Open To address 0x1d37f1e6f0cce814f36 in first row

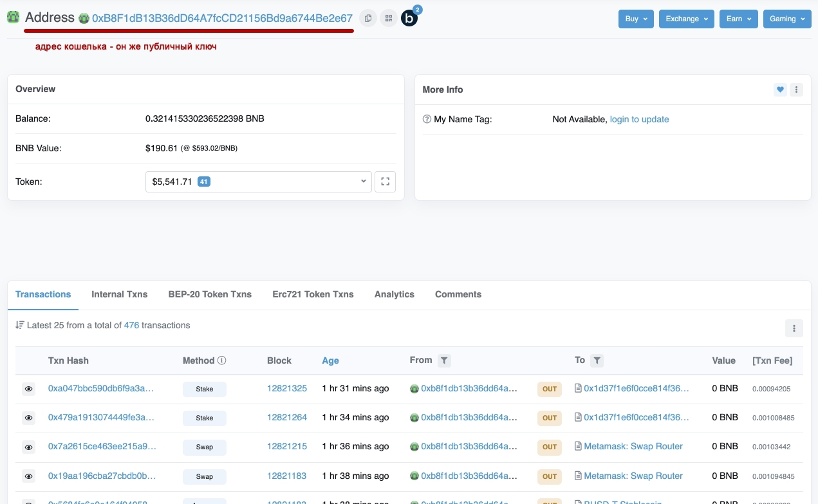(x=637, y=388)
